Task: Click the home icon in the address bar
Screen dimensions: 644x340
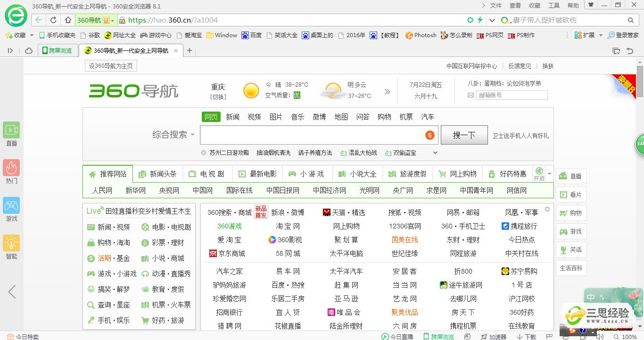Action: (68, 20)
